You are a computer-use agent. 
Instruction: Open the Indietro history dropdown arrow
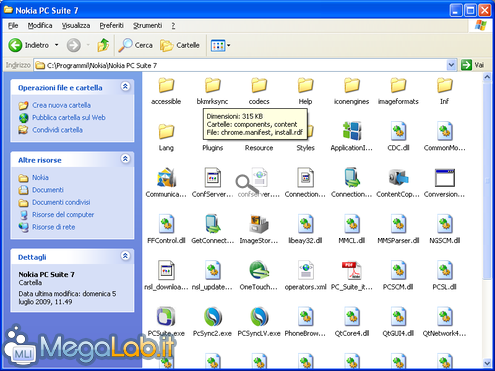click(57, 45)
